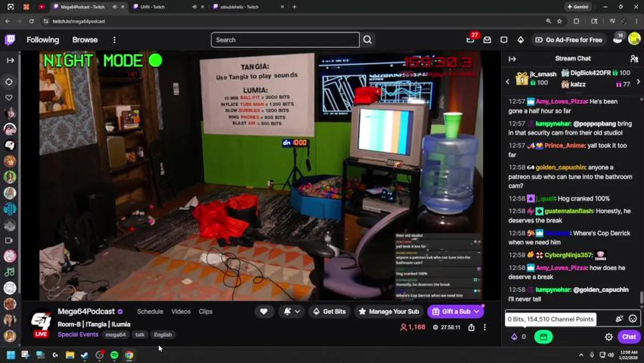Click the Special Events category link
Viewport: 644px width, 363px height.
[78, 335]
